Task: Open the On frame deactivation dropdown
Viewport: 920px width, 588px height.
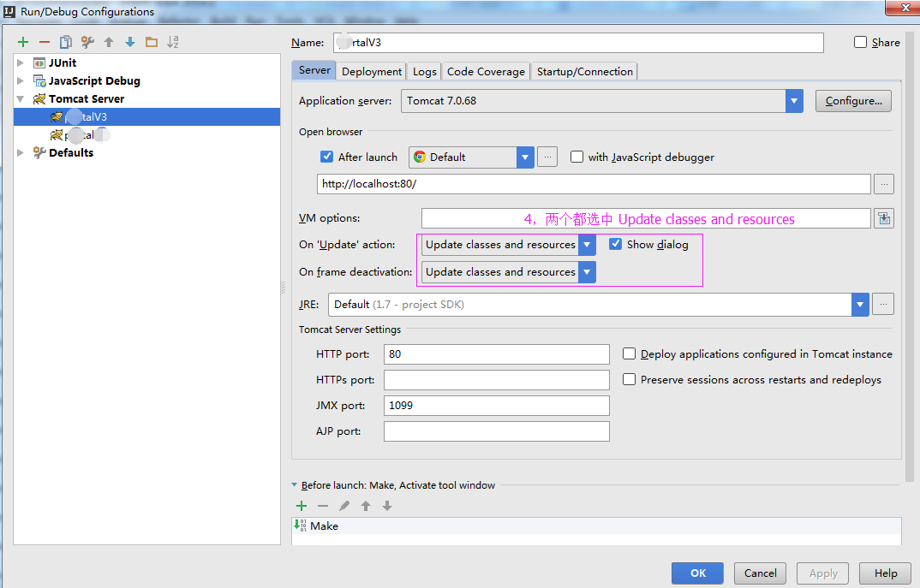Action: pos(587,272)
